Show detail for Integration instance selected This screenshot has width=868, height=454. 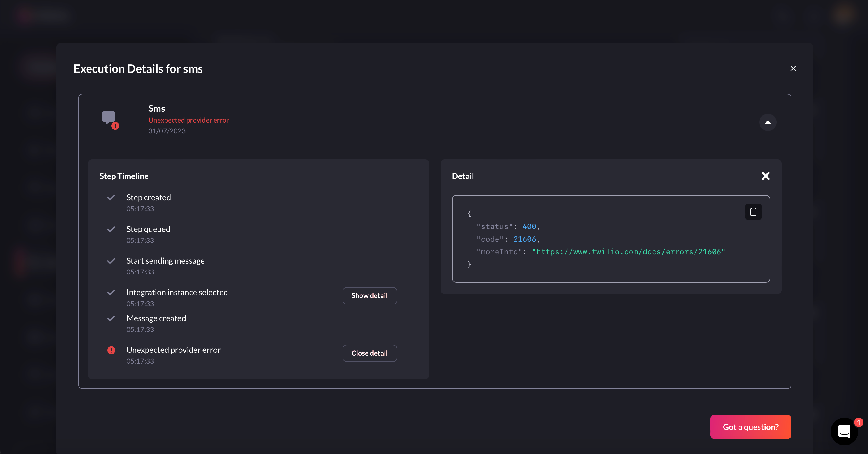click(369, 295)
